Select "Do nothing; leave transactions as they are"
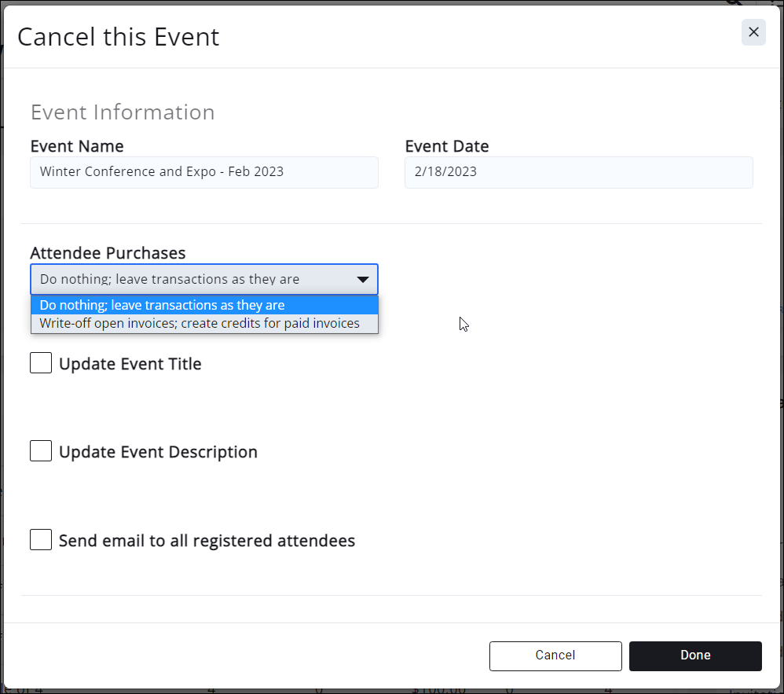The height and width of the screenshot is (694, 784). point(204,305)
